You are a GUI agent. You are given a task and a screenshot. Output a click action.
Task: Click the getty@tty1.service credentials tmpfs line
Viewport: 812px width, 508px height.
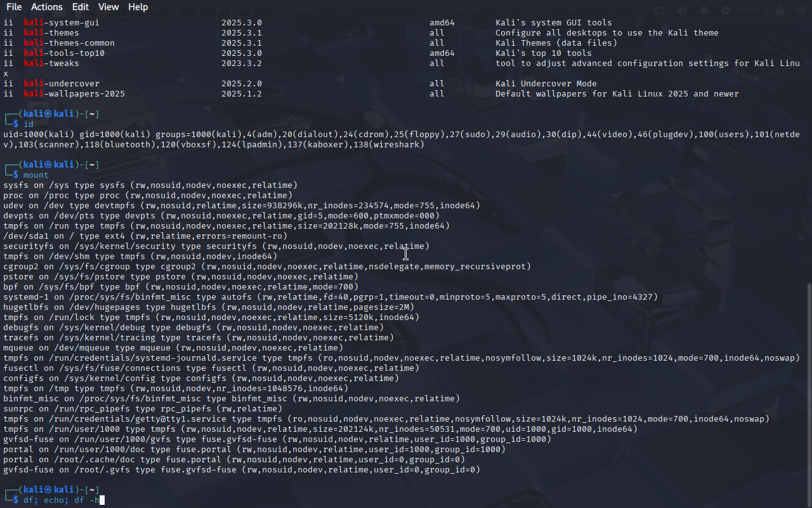(386, 419)
